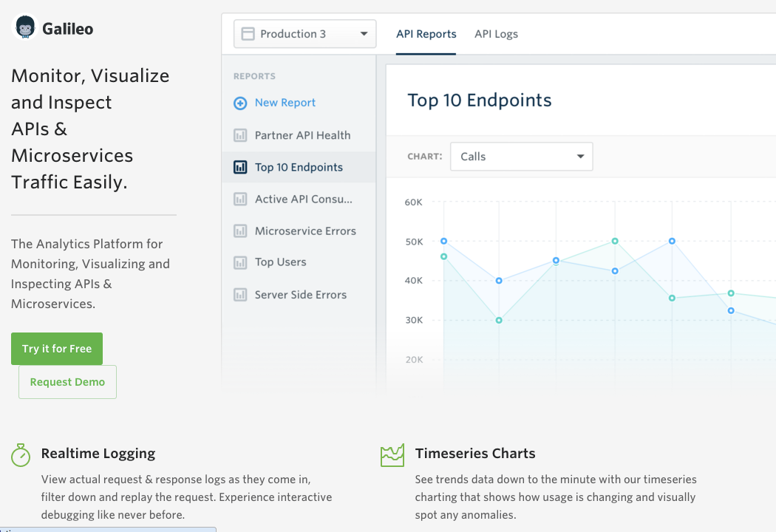This screenshot has height=532, width=776.
Task: Click the 60K axis label
Action: click(x=413, y=202)
